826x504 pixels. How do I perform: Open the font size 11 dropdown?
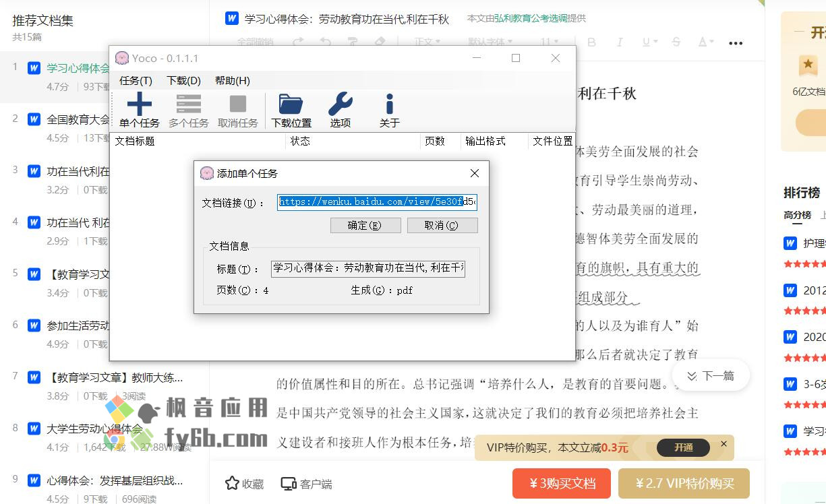point(550,42)
